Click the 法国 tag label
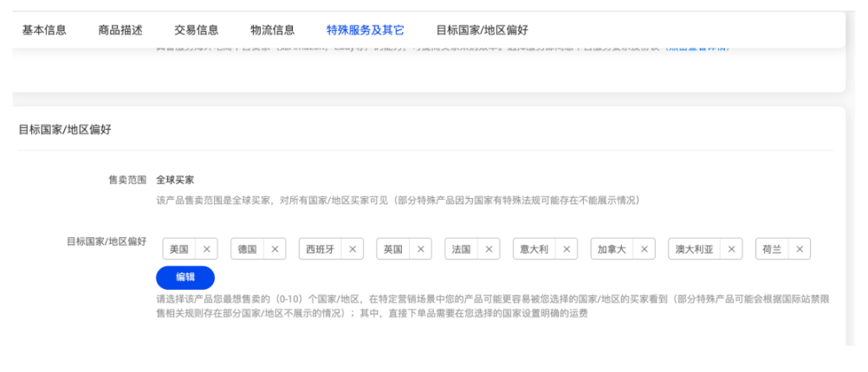Image resolution: width=868 pixels, height=372 pixels. [461, 249]
